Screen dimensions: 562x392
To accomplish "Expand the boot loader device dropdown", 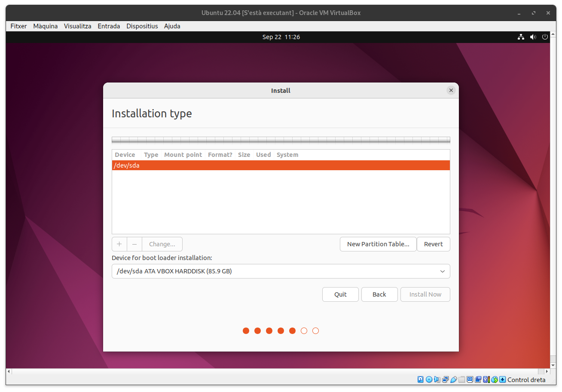I will click(443, 271).
